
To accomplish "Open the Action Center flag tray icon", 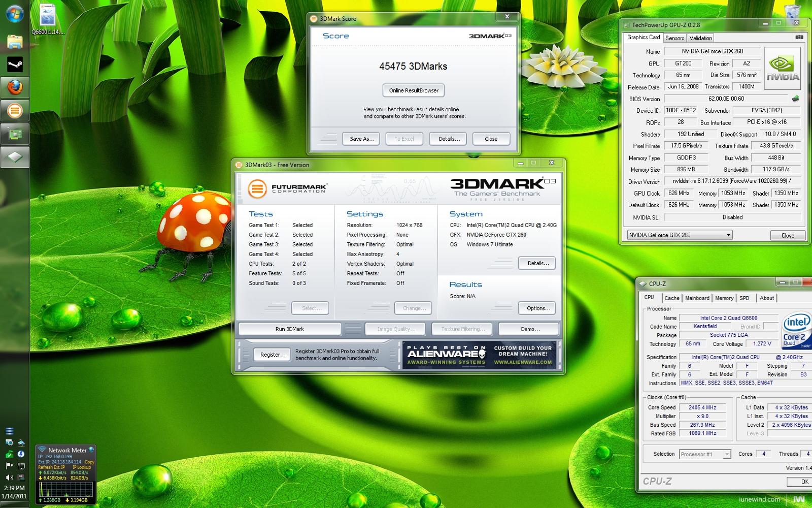I will click(x=9, y=465).
